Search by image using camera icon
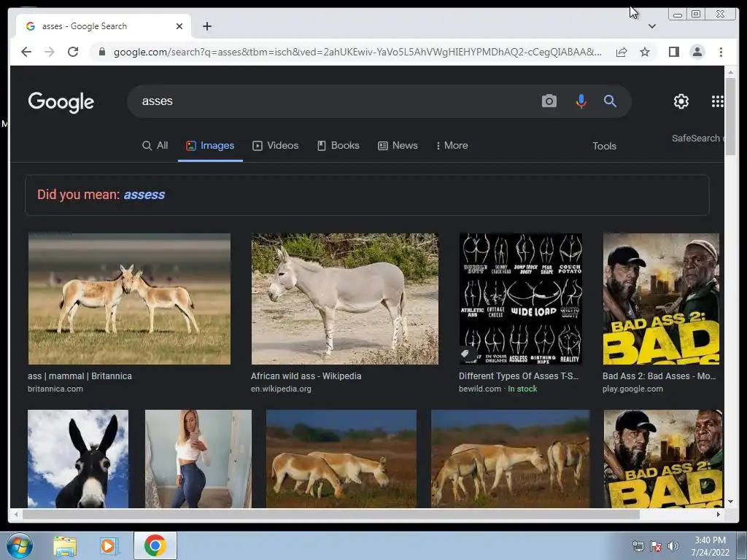Viewport: 747px width, 560px height. click(x=549, y=101)
